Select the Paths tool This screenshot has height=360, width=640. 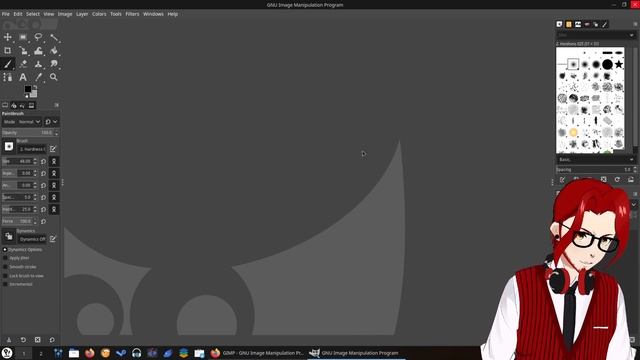point(7,77)
